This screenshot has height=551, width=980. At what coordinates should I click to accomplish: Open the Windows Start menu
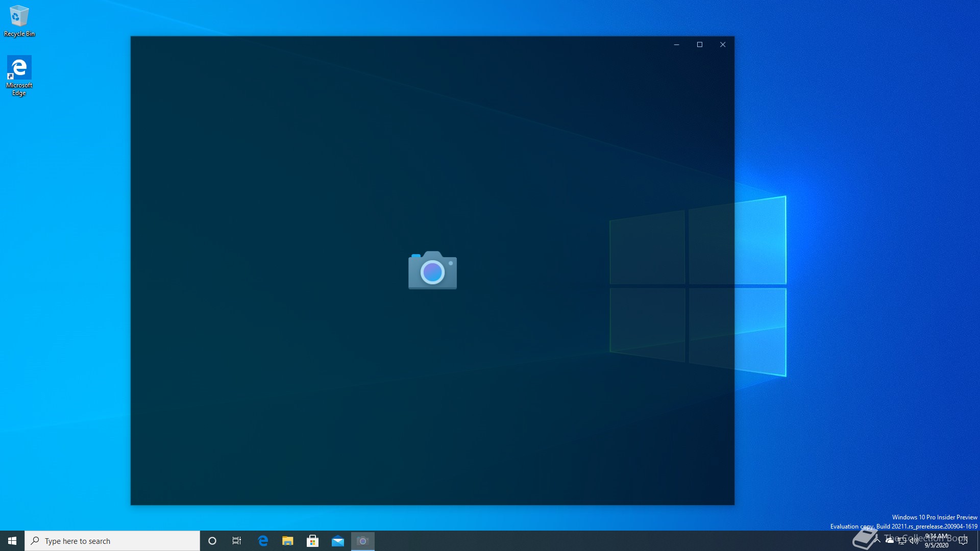pyautogui.click(x=12, y=541)
